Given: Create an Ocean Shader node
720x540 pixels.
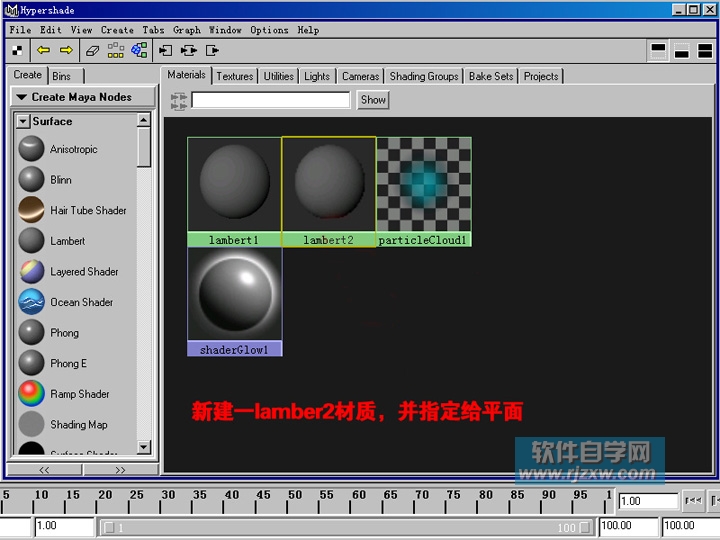Looking at the screenshot, I should [66, 302].
